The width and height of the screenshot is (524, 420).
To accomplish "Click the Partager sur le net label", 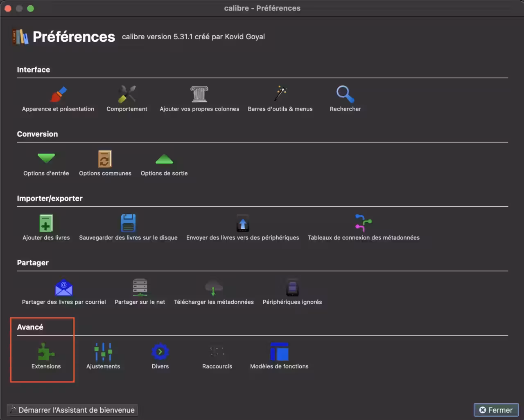I will pos(140,302).
